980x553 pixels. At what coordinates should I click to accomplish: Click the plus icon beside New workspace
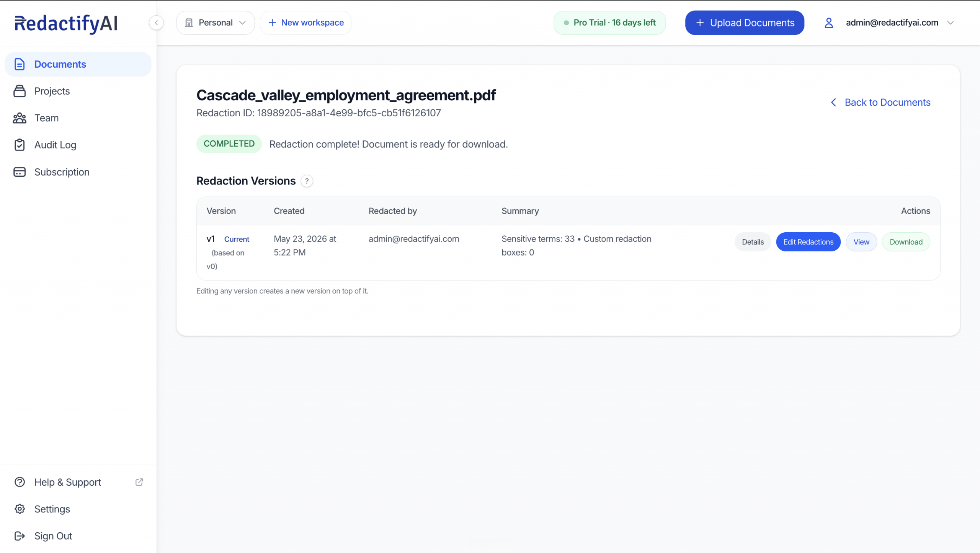(x=272, y=23)
